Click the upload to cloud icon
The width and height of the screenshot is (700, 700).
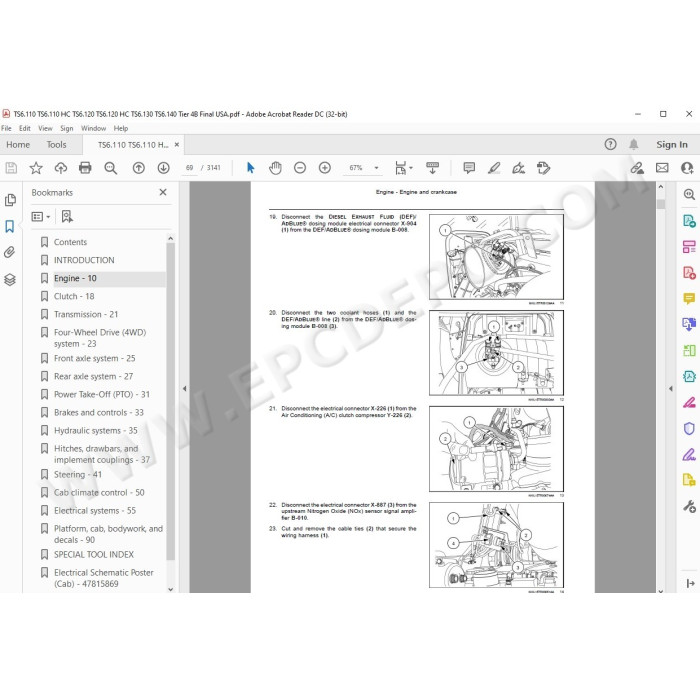61,168
